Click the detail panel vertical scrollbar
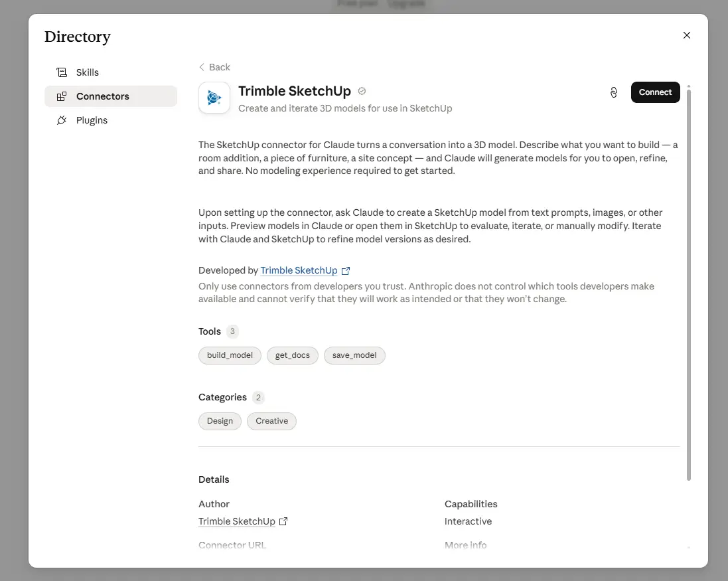 (689, 284)
